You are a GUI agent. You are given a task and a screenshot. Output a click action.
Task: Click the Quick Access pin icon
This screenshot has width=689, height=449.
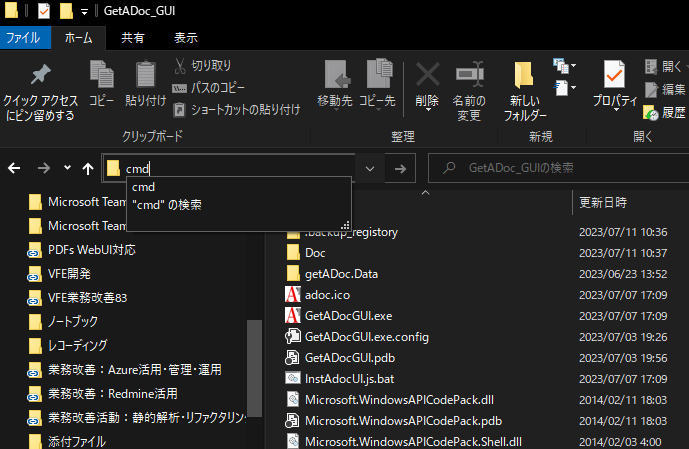click(40, 76)
